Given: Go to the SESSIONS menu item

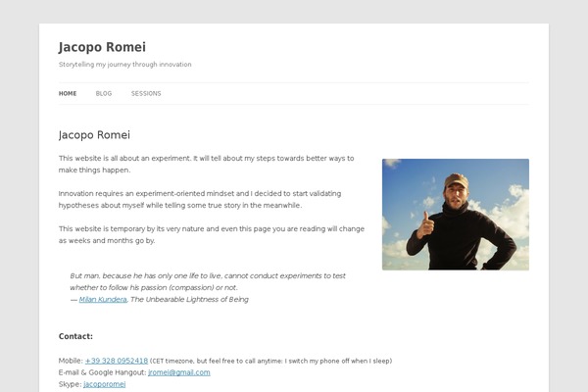Looking at the screenshot, I should (x=146, y=93).
